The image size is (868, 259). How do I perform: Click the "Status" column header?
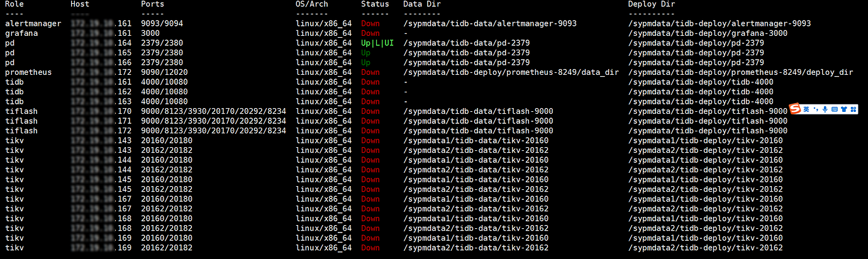375,4
